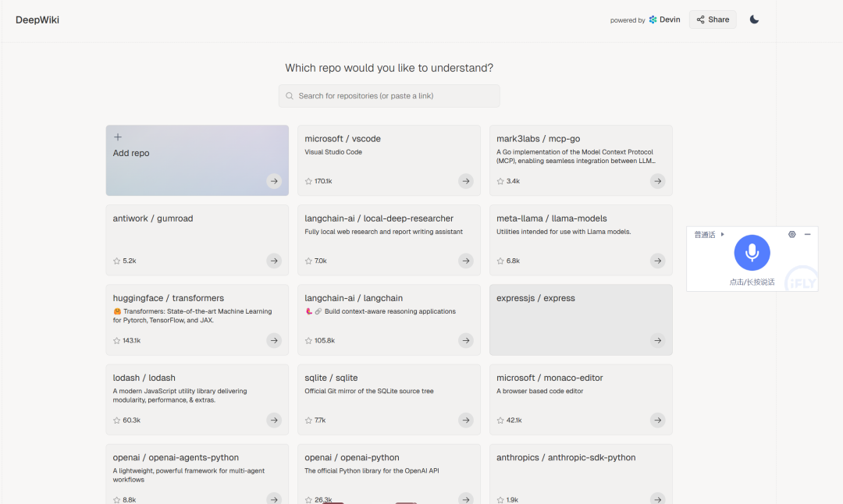843x504 pixels.
Task: Focus the repository search field
Action: click(389, 96)
